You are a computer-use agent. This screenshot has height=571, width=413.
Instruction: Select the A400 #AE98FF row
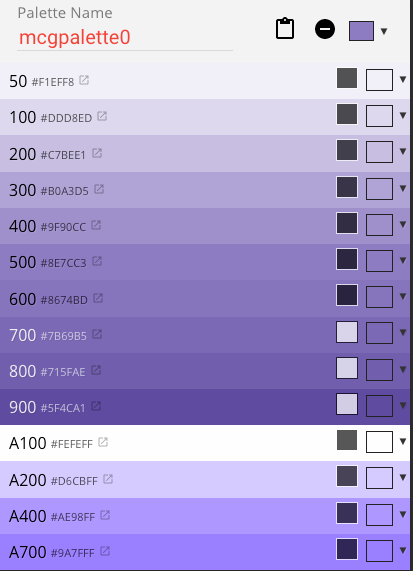(x=205, y=516)
